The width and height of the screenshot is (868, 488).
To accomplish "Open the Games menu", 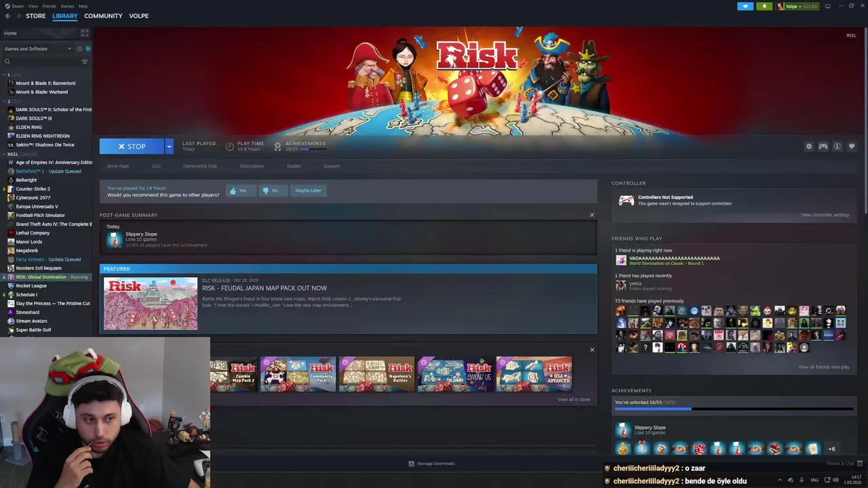I will click(x=67, y=6).
